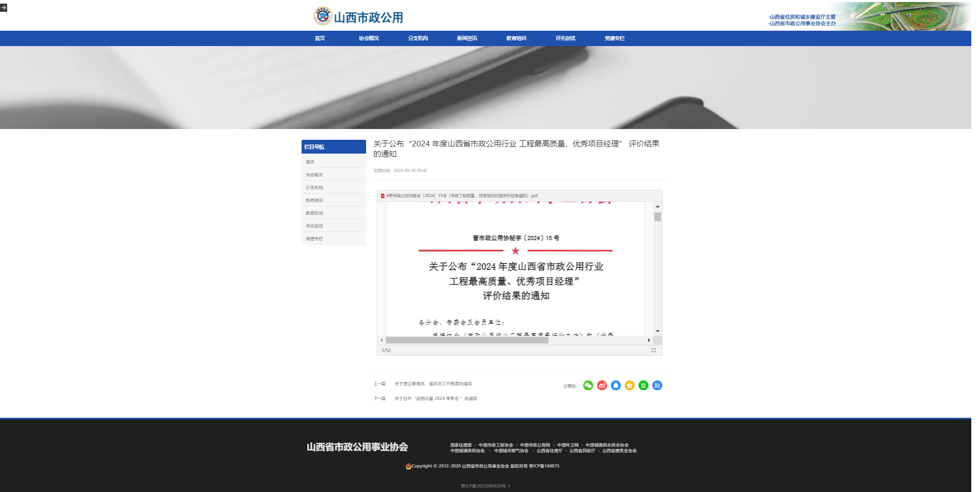Viewport: 980px width, 492px height.
Task: Open 新闻资讯 in the top navigation bar
Action: pyautogui.click(x=467, y=38)
